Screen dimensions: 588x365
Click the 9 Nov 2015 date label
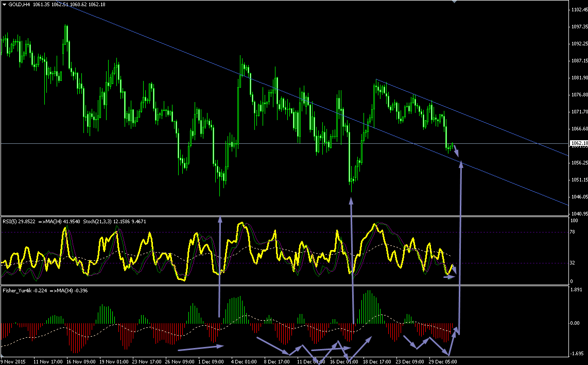pos(13,361)
